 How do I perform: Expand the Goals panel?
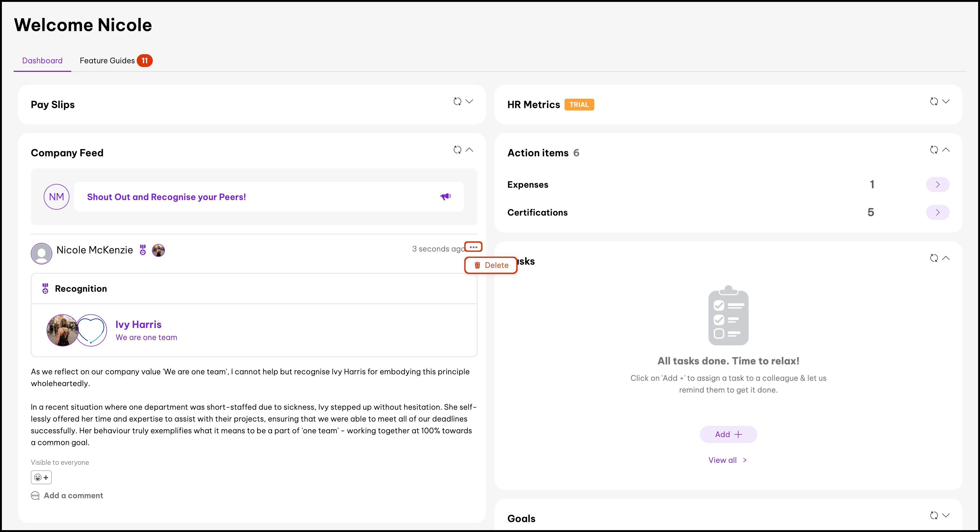946,515
